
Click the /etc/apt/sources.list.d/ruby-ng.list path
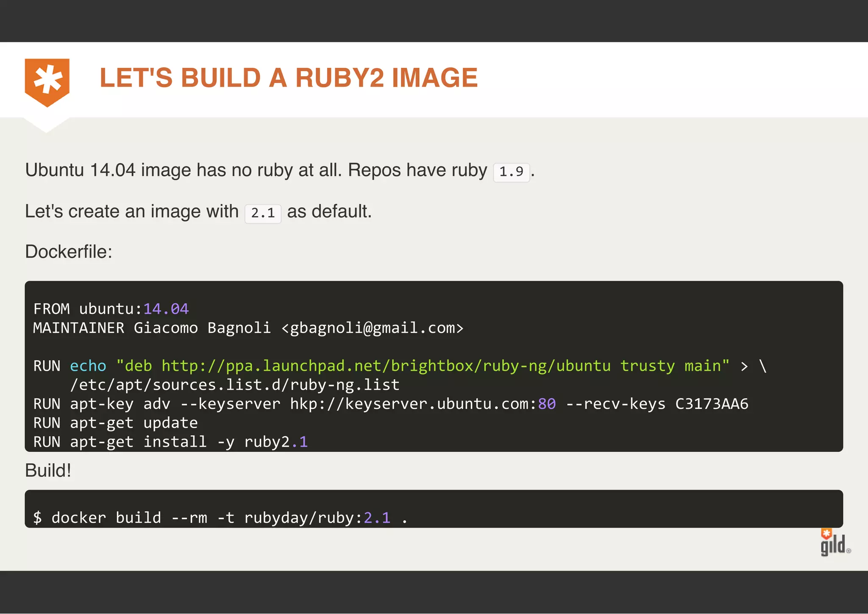235,385
